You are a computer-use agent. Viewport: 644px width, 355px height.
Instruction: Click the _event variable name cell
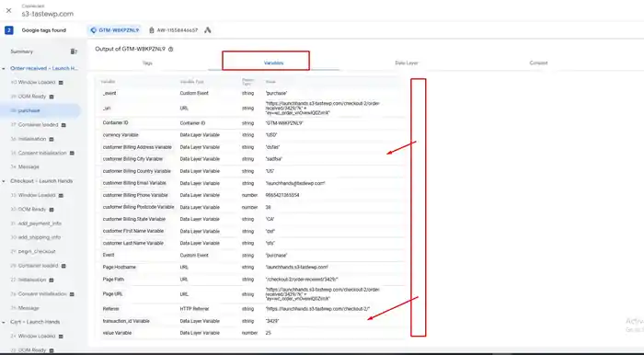click(x=109, y=93)
